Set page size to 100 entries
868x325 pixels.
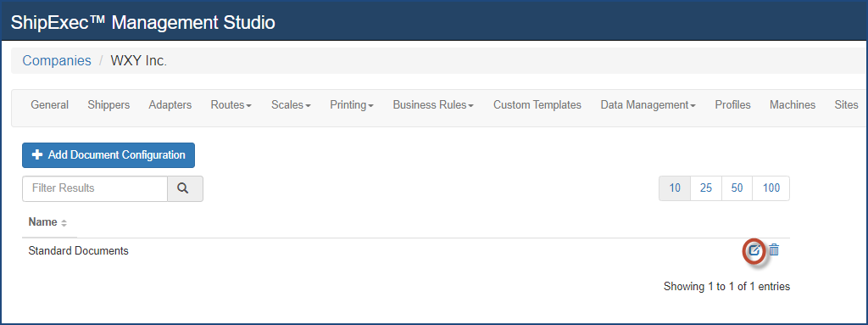click(771, 188)
